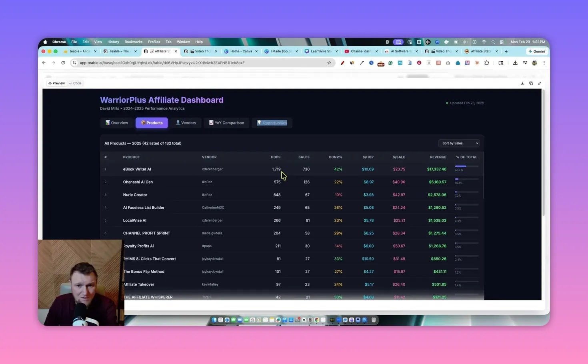Open the Sort by Sales dropdown

(458, 143)
